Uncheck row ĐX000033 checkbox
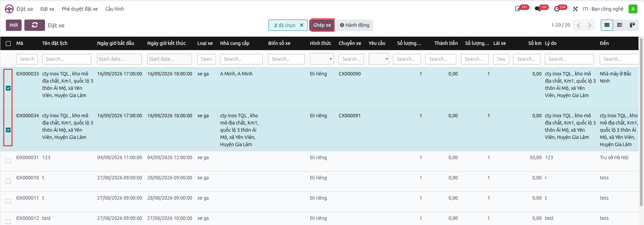 (8, 88)
